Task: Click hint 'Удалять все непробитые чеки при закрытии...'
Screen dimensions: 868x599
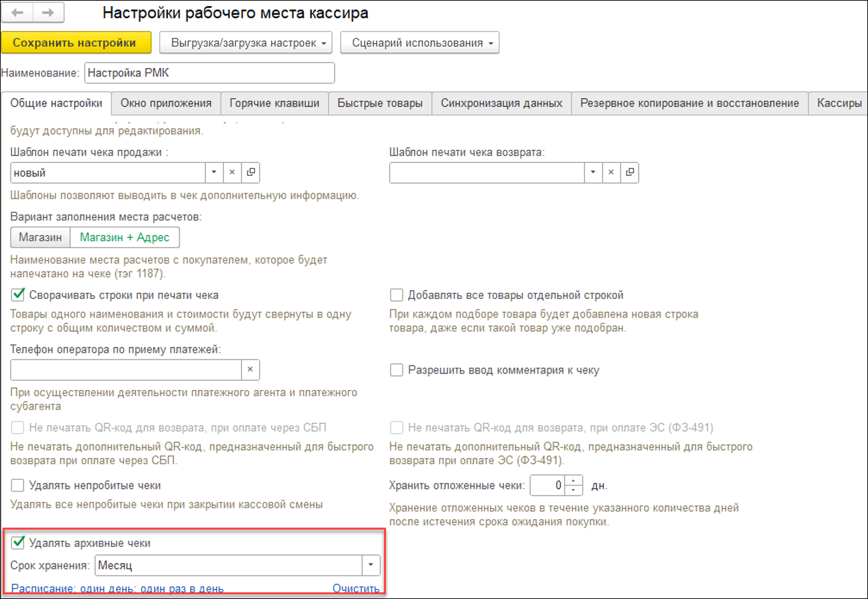Action: [167, 504]
